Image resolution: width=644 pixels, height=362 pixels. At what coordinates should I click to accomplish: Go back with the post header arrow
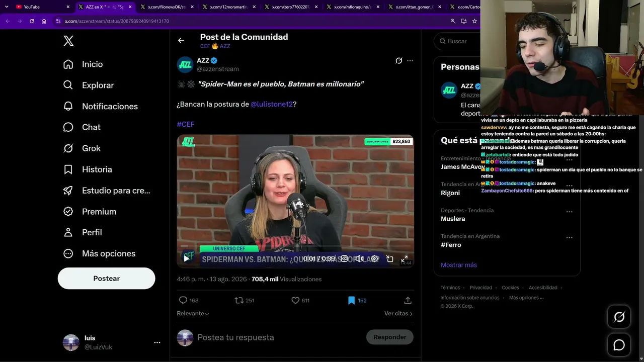pos(181,40)
